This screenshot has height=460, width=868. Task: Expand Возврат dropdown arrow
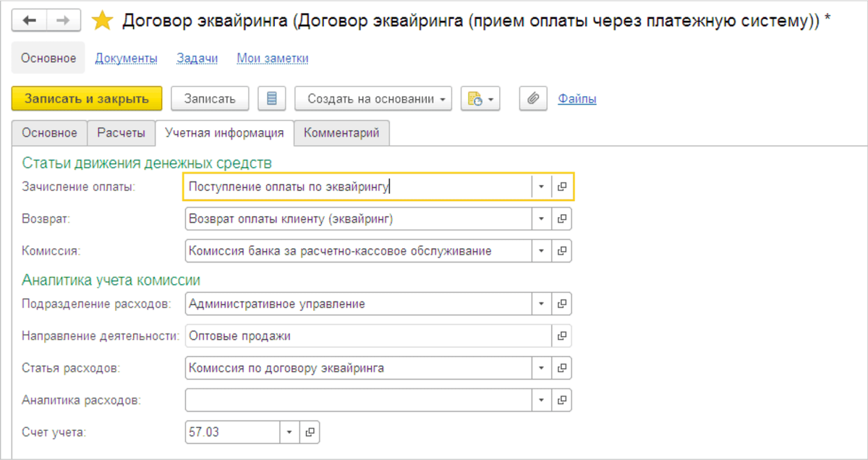542,218
